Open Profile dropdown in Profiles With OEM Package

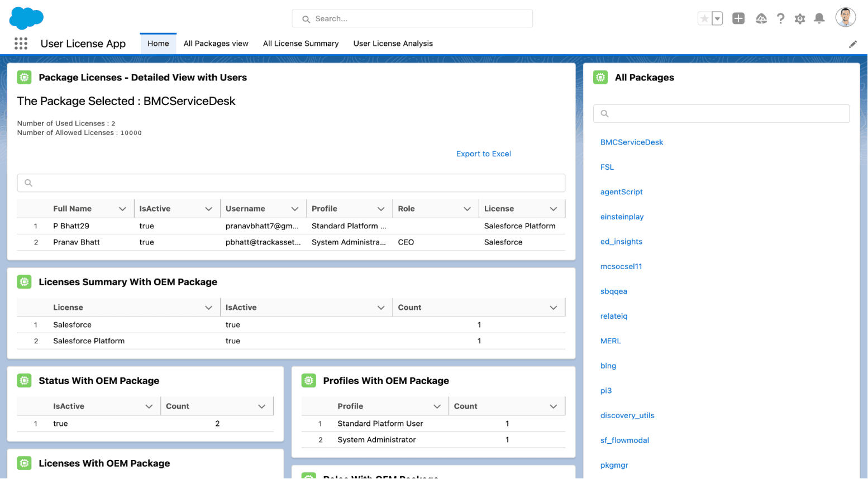pyautogui.click(x=437, y=406)
